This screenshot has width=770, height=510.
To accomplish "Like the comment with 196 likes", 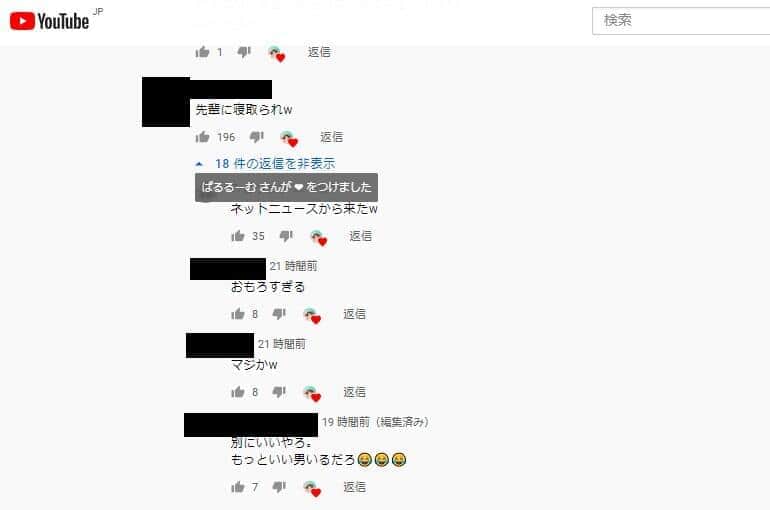I will point(202,137).
